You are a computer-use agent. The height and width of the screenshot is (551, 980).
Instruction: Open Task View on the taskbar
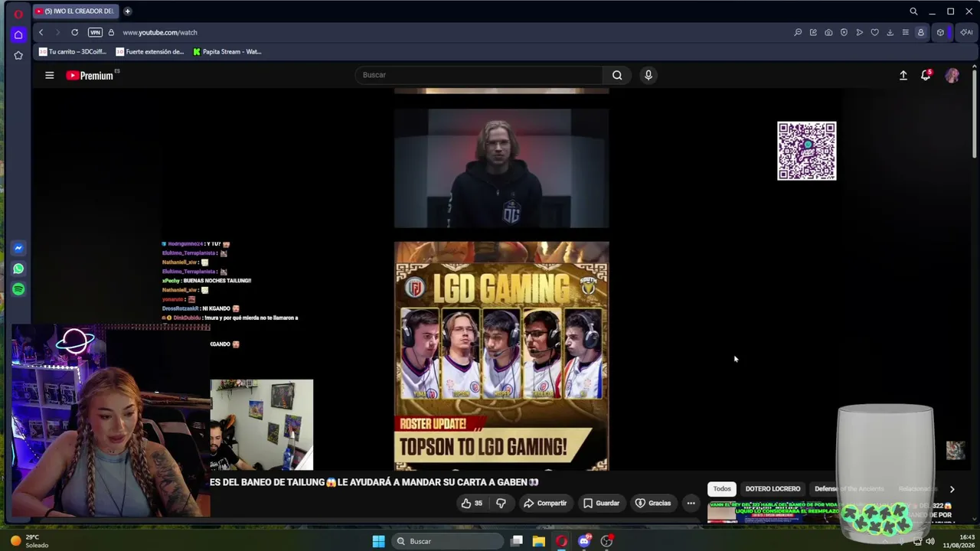pos(517,541)
